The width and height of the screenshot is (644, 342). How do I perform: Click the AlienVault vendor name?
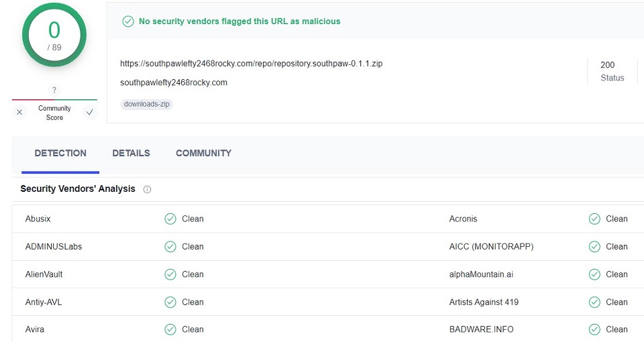[x=44, y=274]
